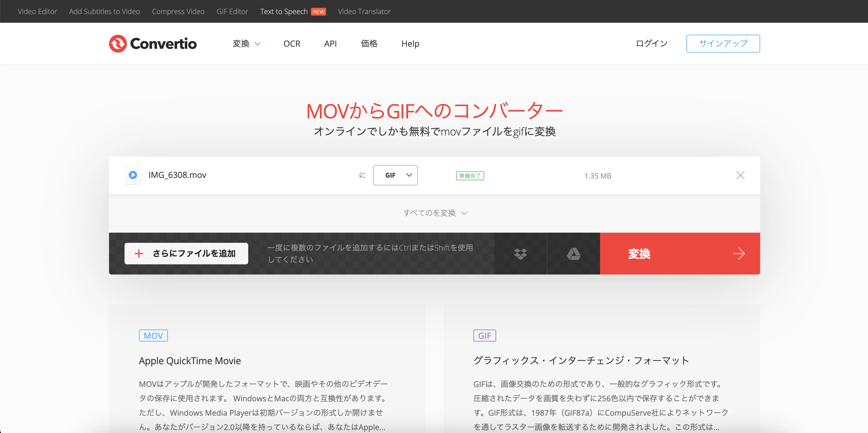
Task: Open Add Subtitles to Video link
Action: coord(105,11)
